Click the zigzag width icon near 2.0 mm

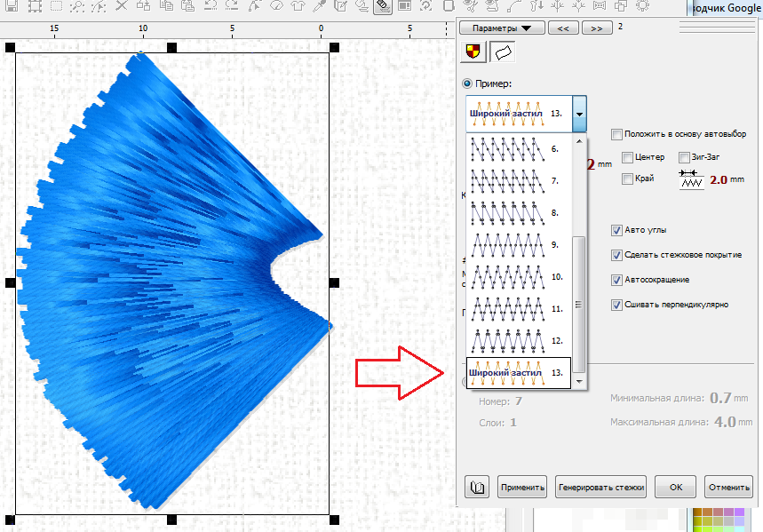(x=690, y=179)
